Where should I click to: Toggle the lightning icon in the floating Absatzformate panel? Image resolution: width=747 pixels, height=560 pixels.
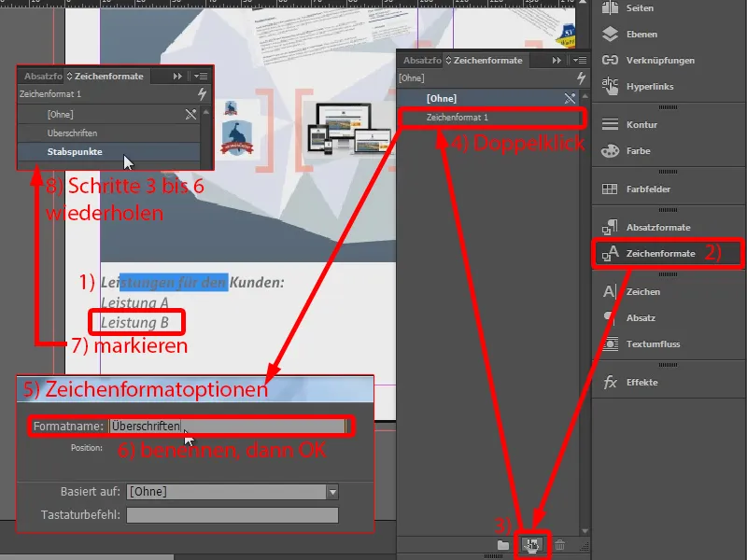pos(203,92)
